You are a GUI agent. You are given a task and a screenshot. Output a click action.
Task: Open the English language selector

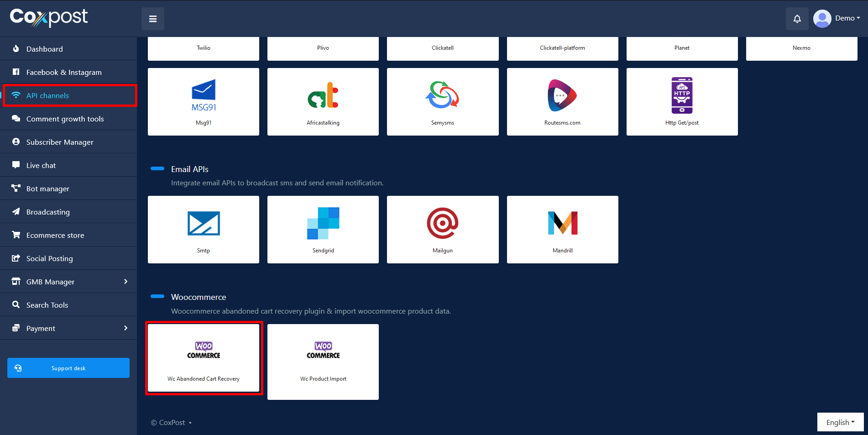pos(840,422)
